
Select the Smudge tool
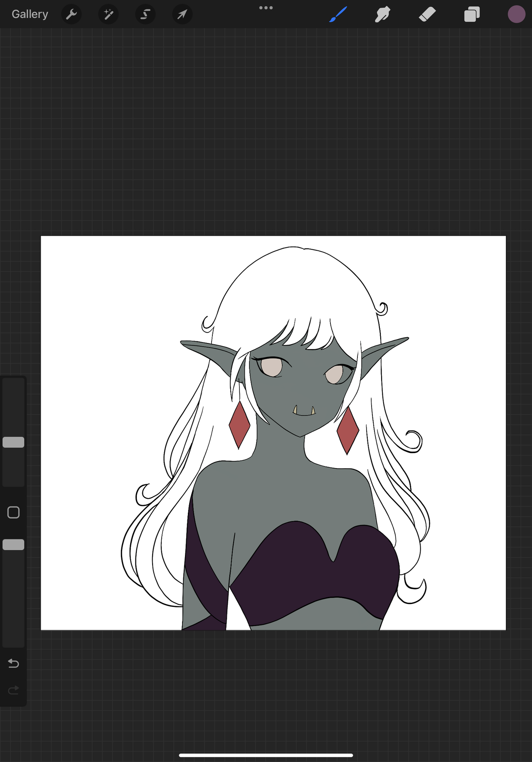pyautogui.click(x=382, y=14)
